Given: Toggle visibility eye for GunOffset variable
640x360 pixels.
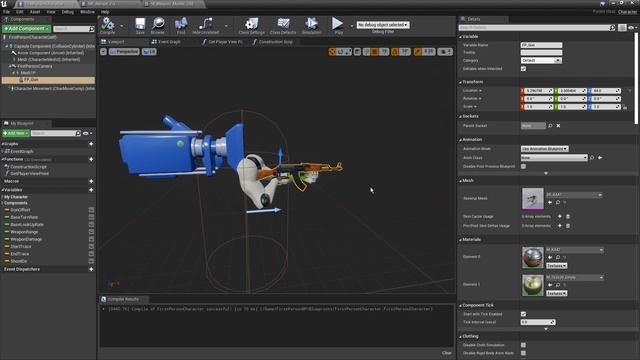Looking at the screenshot, I should point(91,210).
